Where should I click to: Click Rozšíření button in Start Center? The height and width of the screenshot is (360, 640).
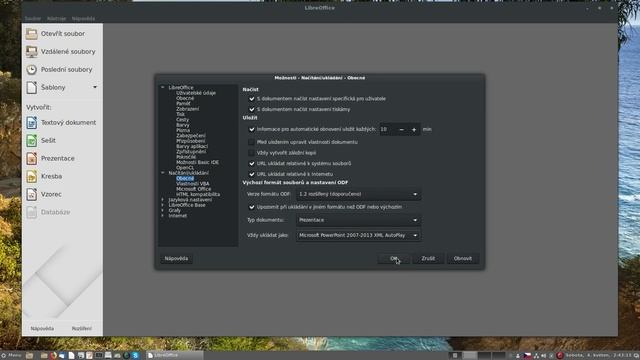(x=82, y=329)
